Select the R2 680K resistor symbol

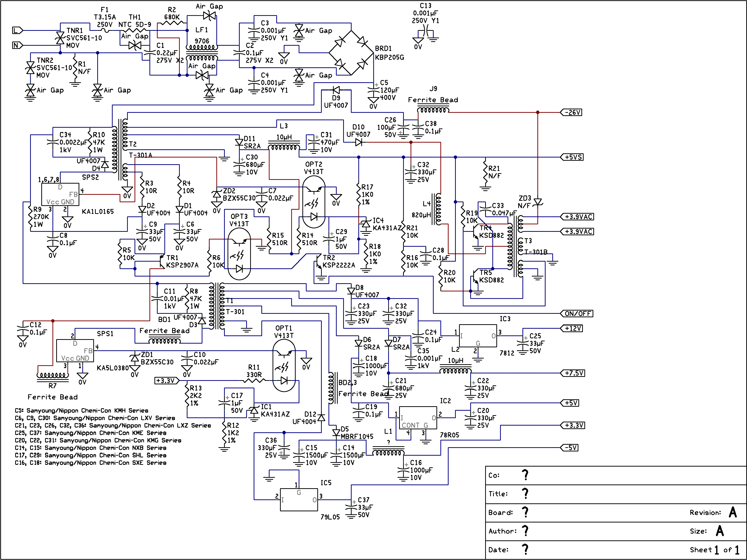tap(172, 23)
